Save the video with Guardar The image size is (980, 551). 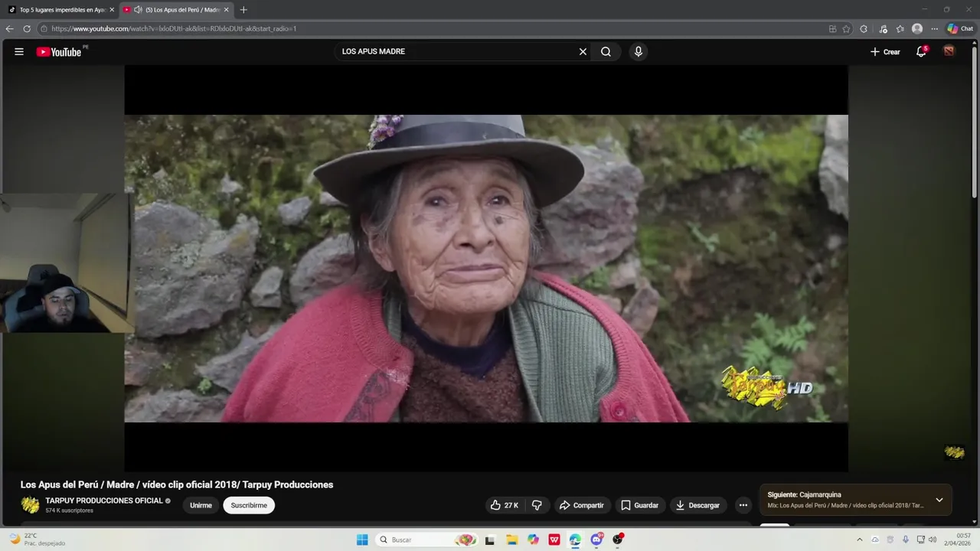(639, 505)
